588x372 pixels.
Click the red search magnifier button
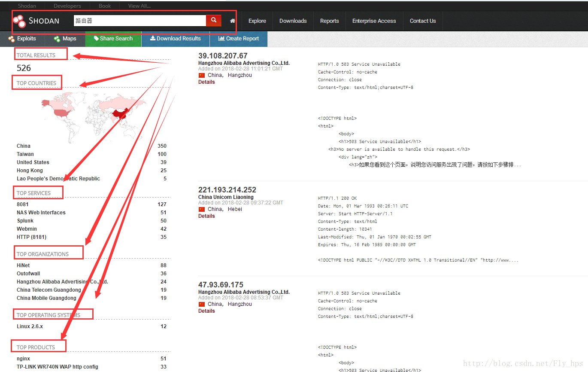tap(214, 21)
